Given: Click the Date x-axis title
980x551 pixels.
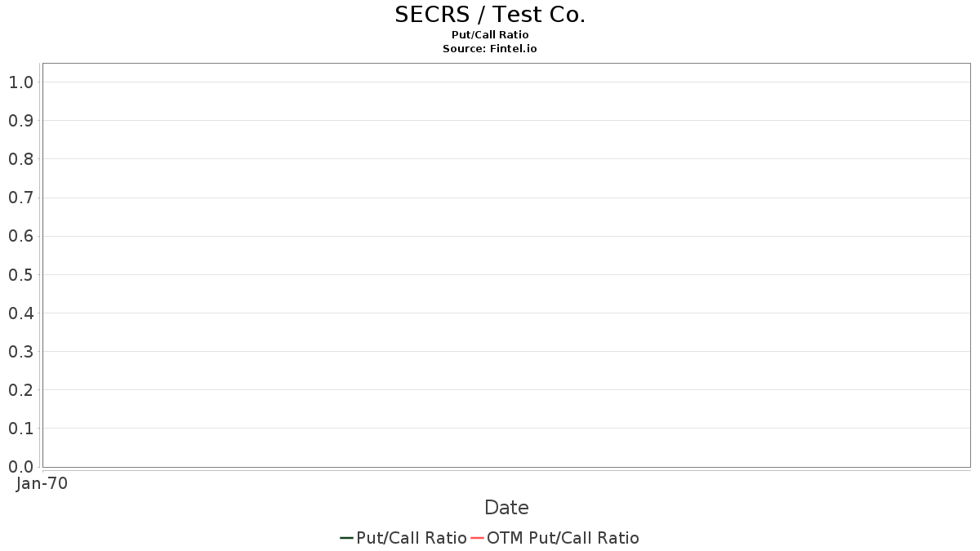Looking at the screenshot, I should click(506, 508).
